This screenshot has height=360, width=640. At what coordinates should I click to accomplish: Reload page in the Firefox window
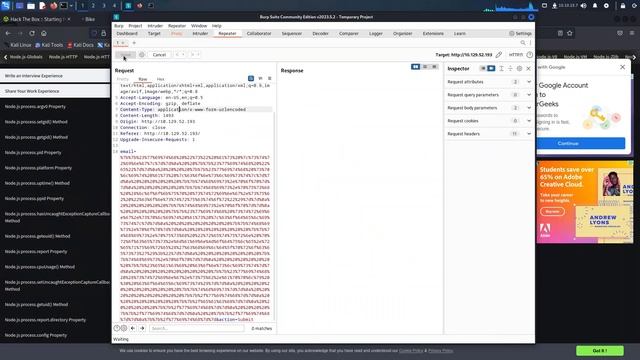(32, 33)
